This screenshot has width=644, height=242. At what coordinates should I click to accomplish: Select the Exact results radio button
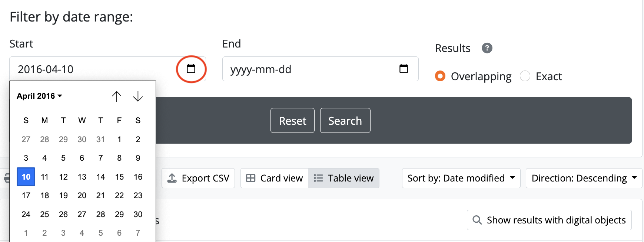tap(525, 76)
